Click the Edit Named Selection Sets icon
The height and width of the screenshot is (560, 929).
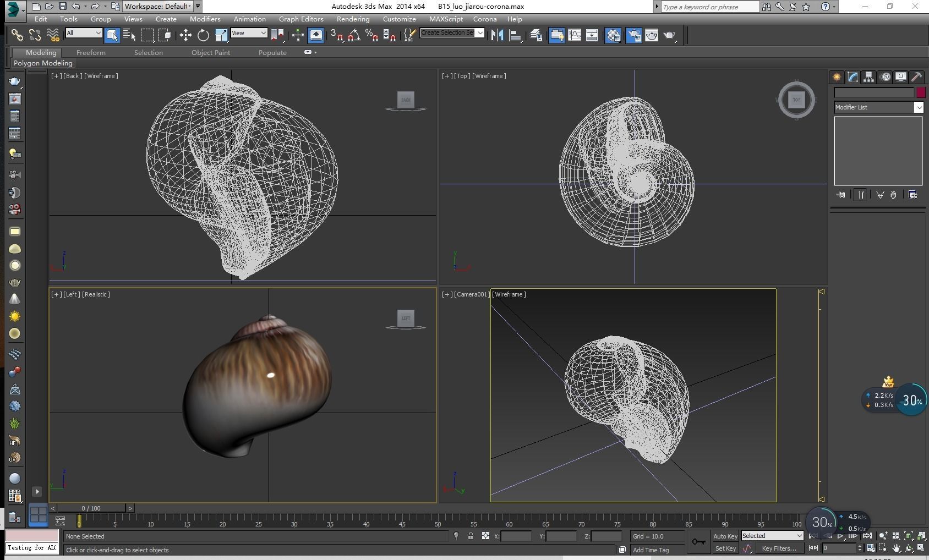click(409, 35)
